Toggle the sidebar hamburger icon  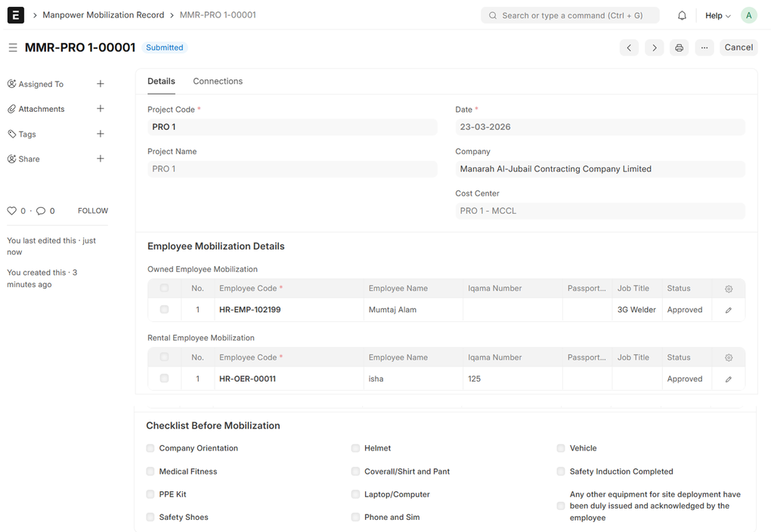pos(13,48)
